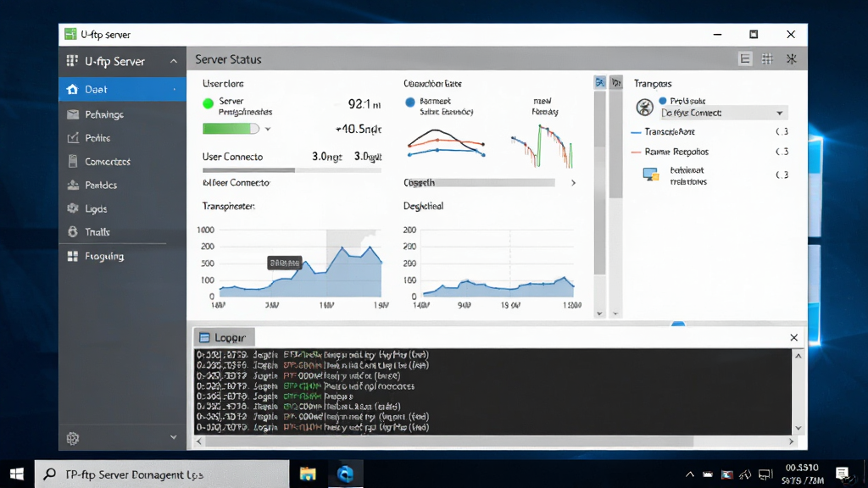Click the tooltip label on Transpineater chart
The image size is (868, 488).
click(285, 263)
